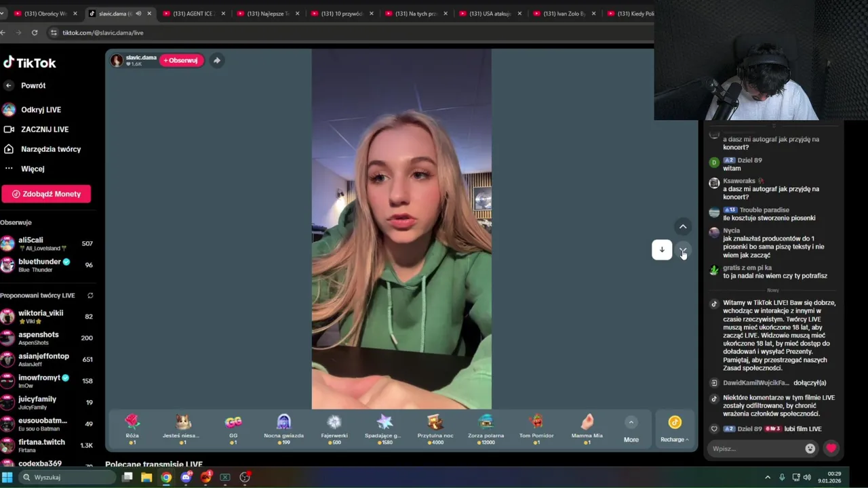Send a like with the heart button
This screenshot has height=488, width=868.
click(831, 448)
